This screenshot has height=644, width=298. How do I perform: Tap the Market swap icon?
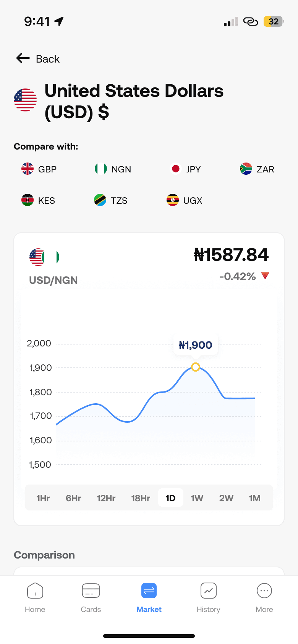click(x=149, y=591)
